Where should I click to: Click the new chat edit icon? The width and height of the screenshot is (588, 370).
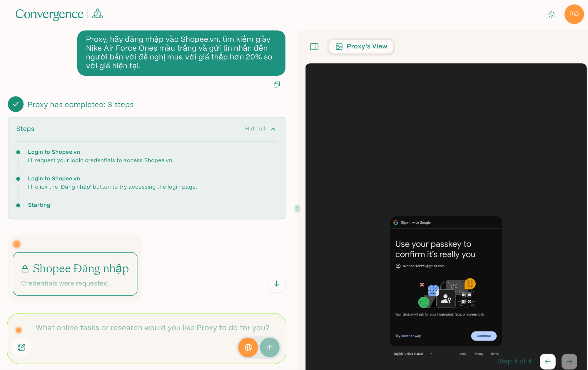point(21,347)
